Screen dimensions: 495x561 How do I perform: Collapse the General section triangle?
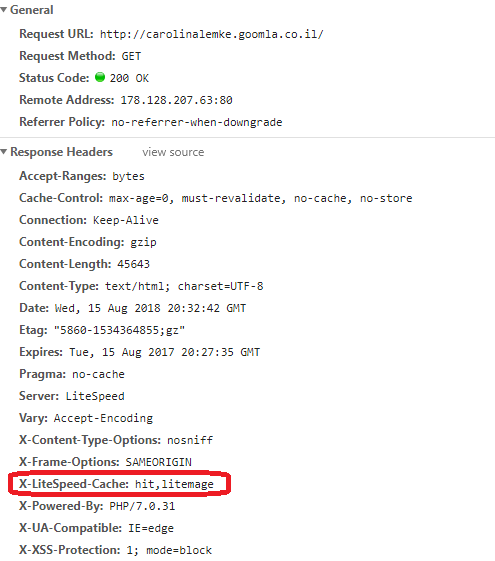point(4,10)
